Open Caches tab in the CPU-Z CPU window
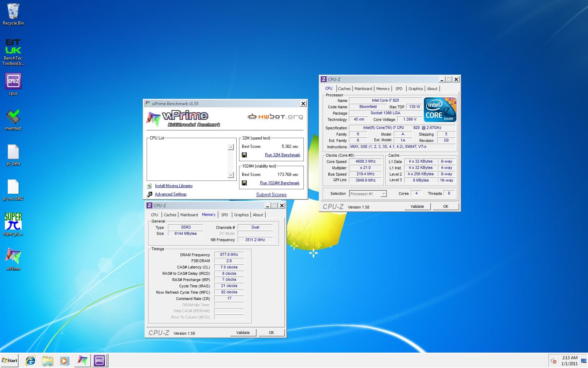 pos(344,89)
